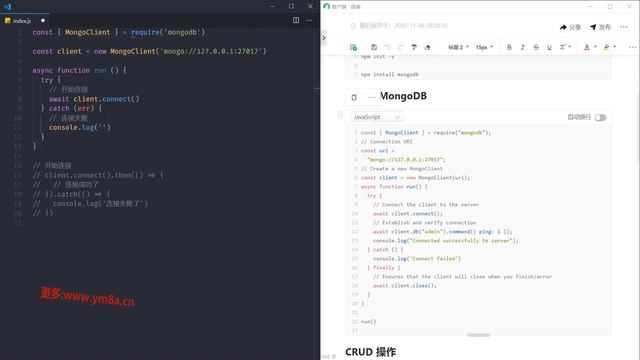Click commented client.connect().then line
640x360 pixels.
98,175
